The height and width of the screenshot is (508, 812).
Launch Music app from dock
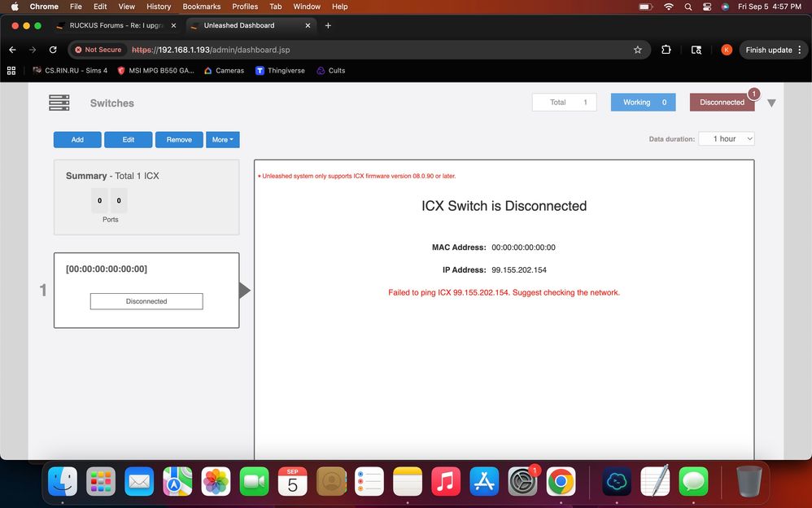tap(445, 481)
